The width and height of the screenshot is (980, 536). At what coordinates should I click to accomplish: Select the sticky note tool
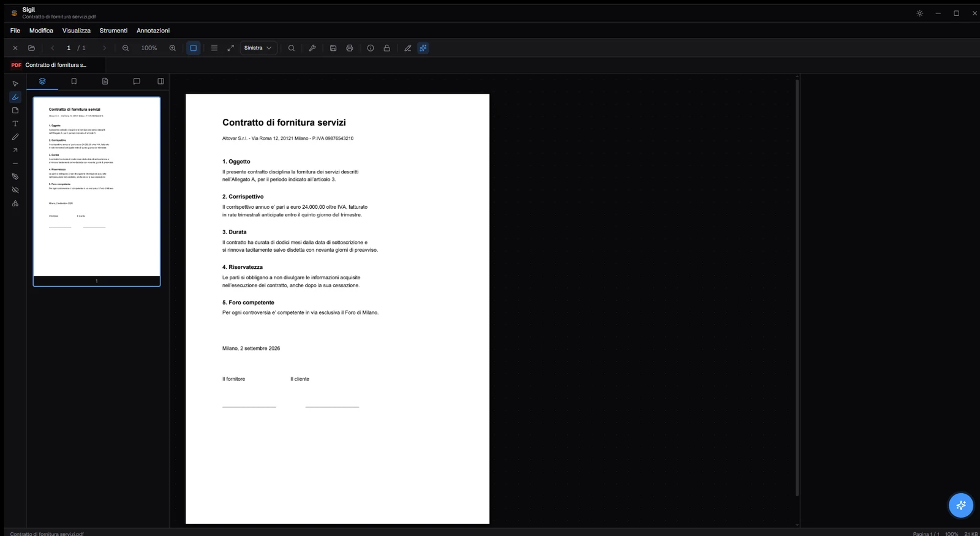point(15,110)
